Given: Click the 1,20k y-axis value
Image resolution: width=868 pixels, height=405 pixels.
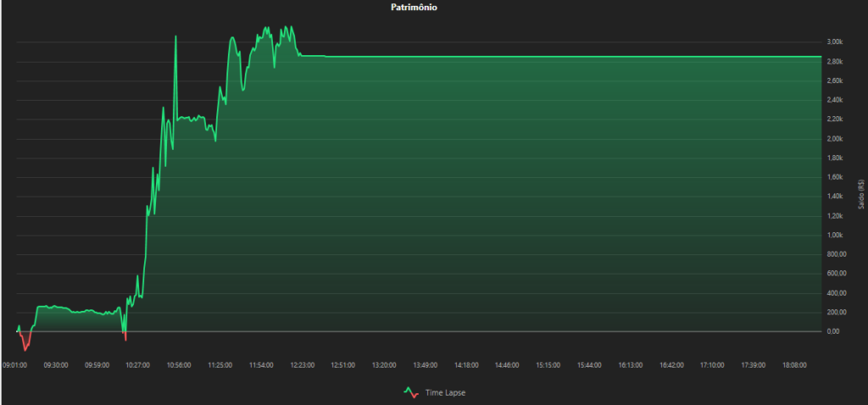Looking at the screenshot, I should click(x=835, y=216).
